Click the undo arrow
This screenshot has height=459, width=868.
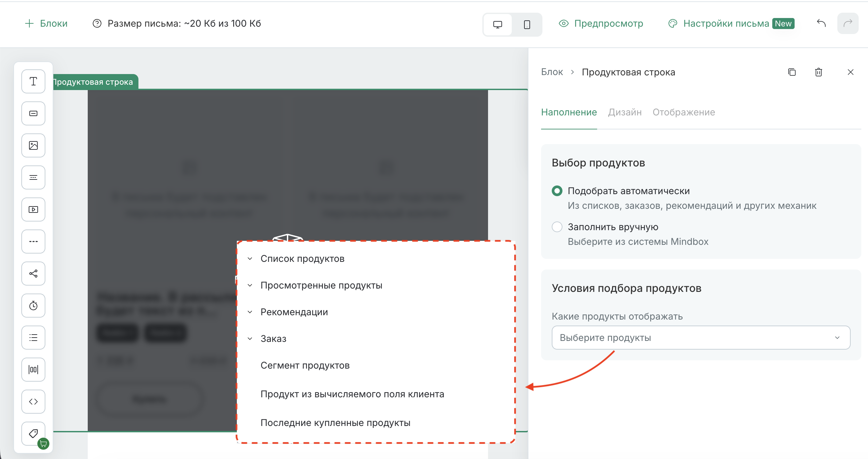pyautogui.click(x=821, y=23)
